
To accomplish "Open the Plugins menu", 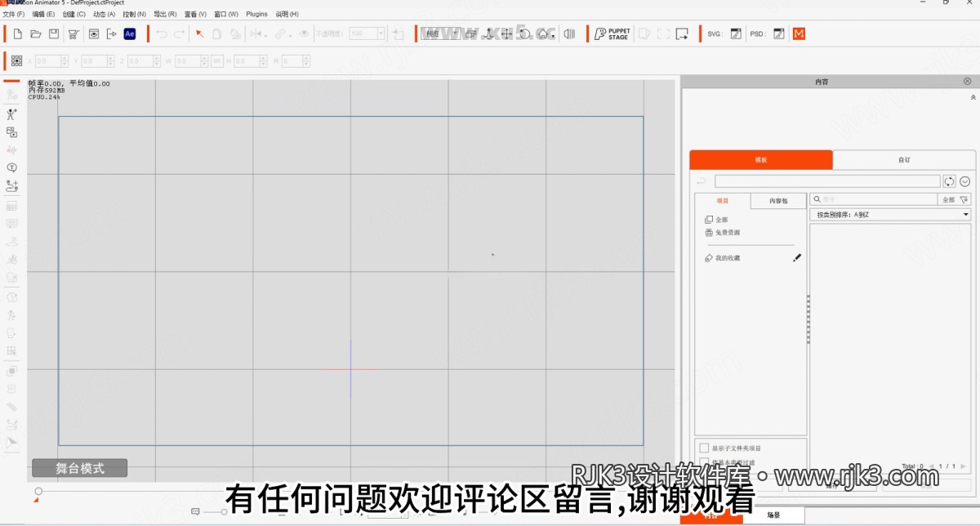I will (257, 15).
